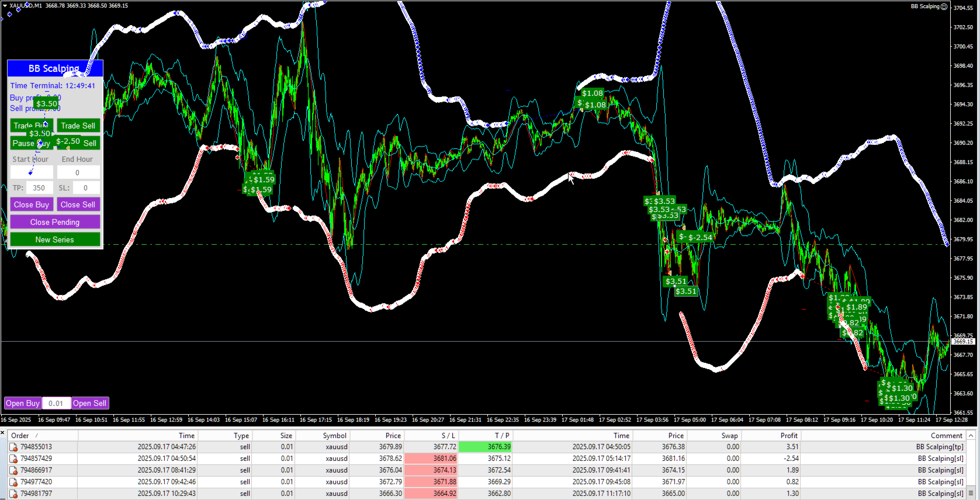Sort by the T / P column header
Image resolution: width=980 pixels, height=500 pixels.
coord(485,436)
